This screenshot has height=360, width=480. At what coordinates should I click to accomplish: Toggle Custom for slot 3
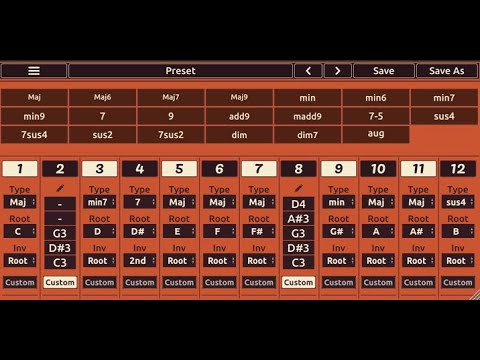tap(100, 282)
